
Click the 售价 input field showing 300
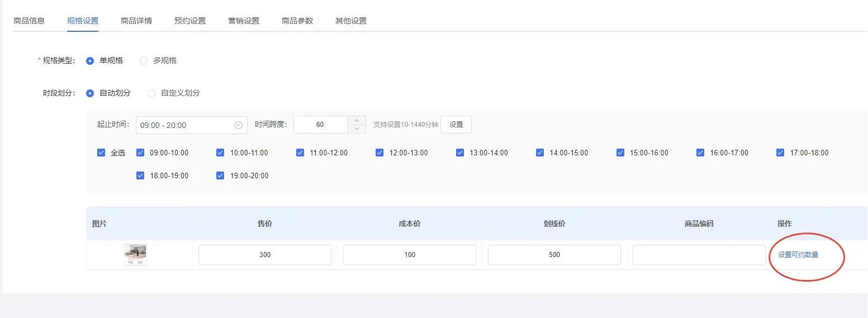tap(265, 255)
